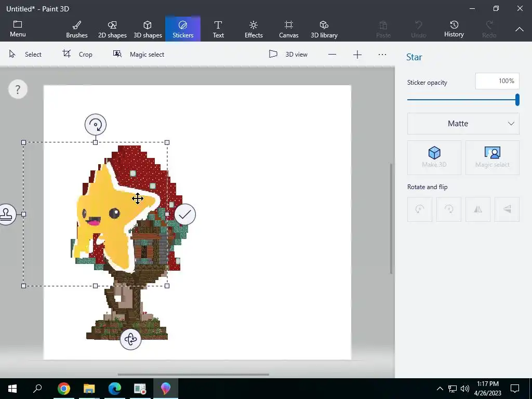This screenshot has width=532, height=399.
Task: Click the sticker opacity slider handle
Action: point(517,100)
